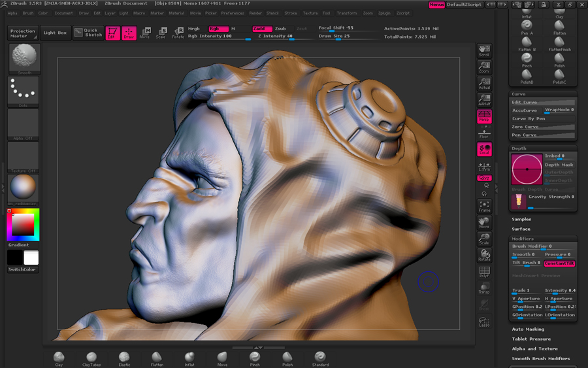This screenshot has height=368, width=588.
Task: Click the Depth Mask button
Action: point(559,165)
